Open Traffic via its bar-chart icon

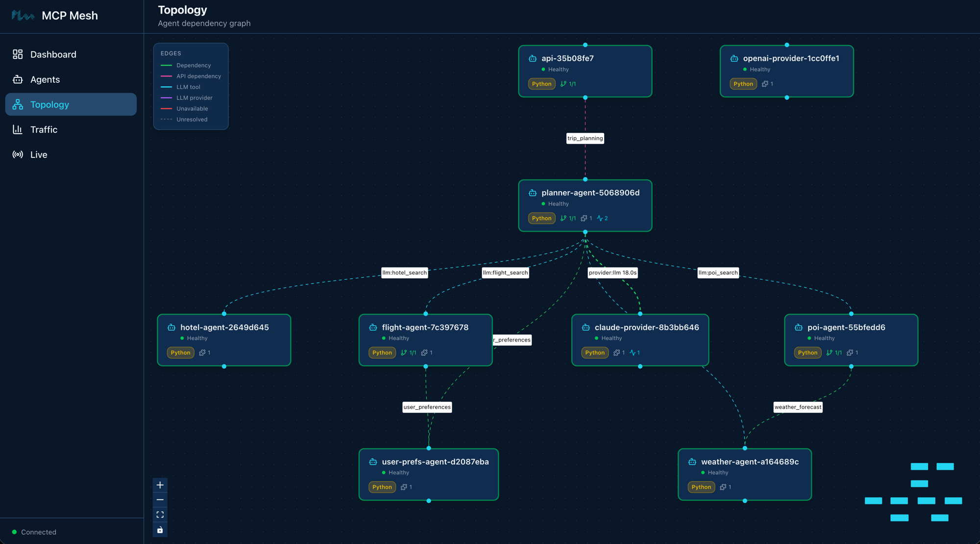pyautogui.click(x=18, y=129)
